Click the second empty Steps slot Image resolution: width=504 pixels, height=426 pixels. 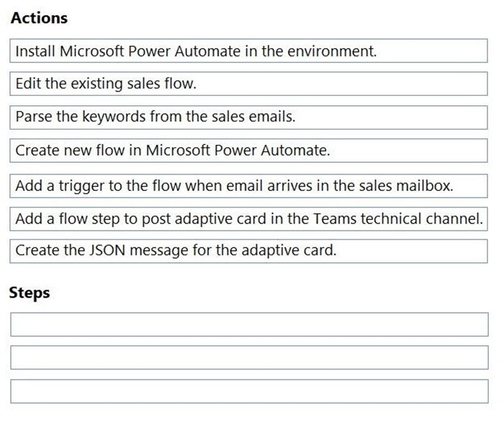click(x=249, y=358)
